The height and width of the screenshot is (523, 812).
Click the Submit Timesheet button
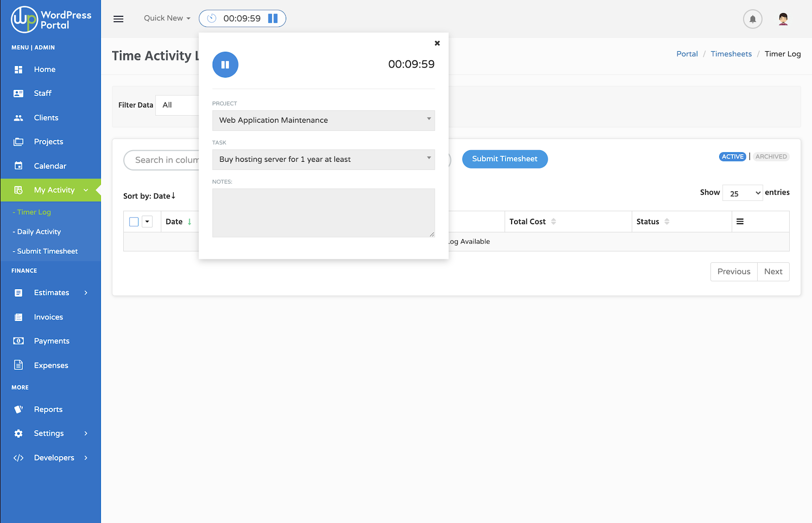504,159
